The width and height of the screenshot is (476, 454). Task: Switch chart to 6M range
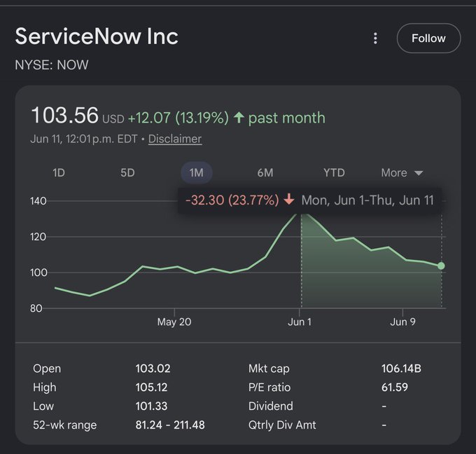(265, 172)
